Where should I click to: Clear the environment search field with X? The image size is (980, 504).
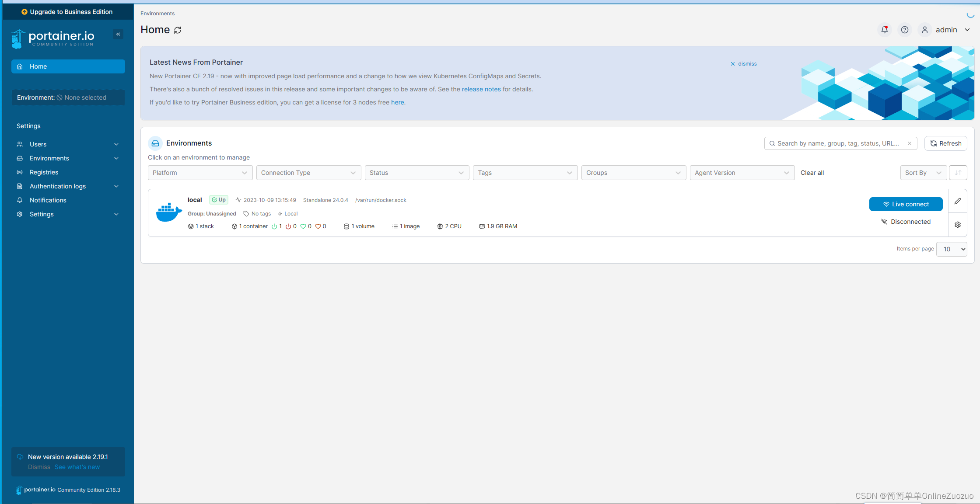(x=909, y=143)
